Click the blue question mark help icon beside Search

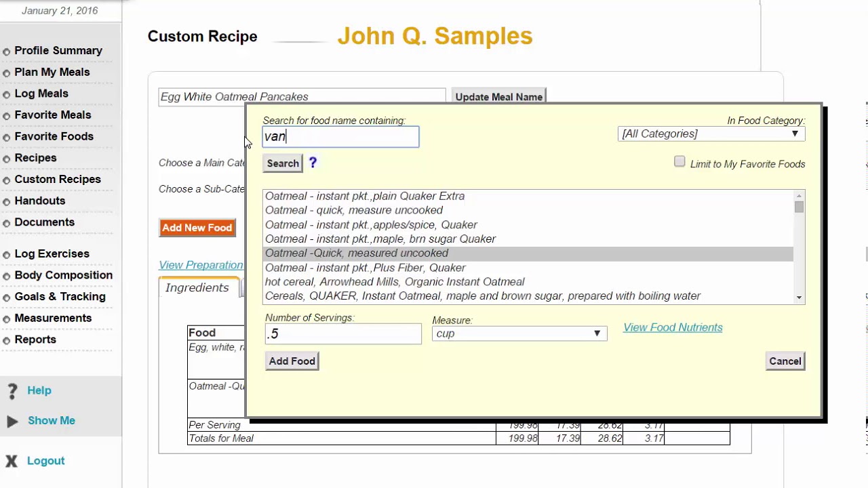point(313,163)
